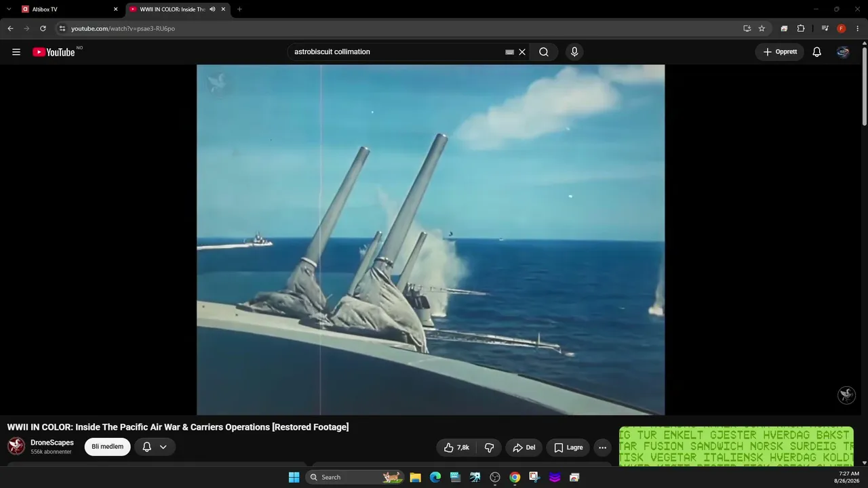868x488 pixels.
Task: Open the Chrome three-dot menu
Action: pyautogui.click(x=857, y=28)
